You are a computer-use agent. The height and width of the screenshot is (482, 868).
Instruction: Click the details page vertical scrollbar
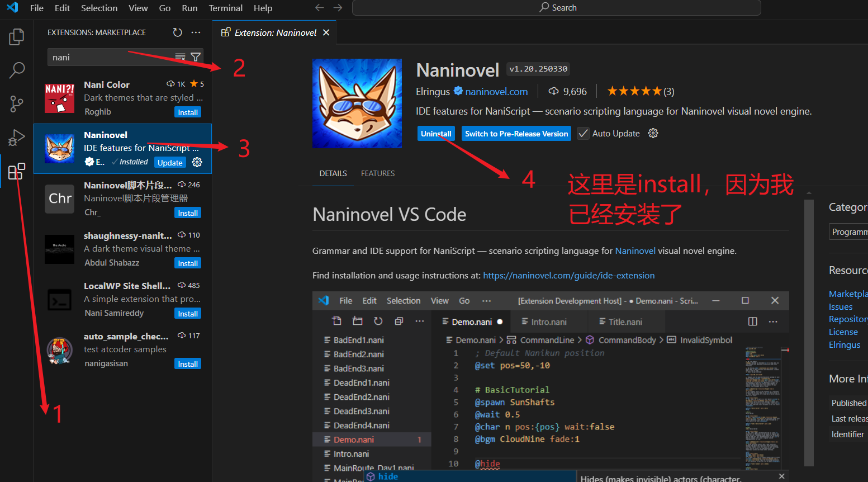tap(809, 333)
